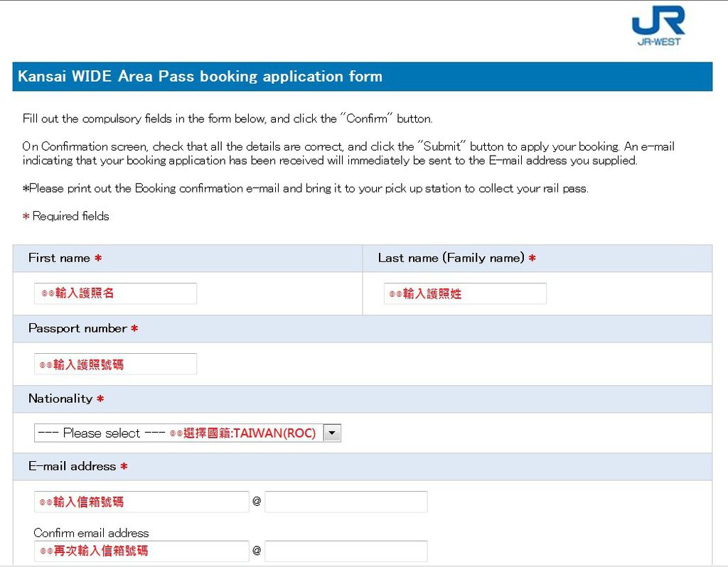Open the Nationality dropdown arrow
The width and height of the screenshot is (728, 567).
coord(332,433)
